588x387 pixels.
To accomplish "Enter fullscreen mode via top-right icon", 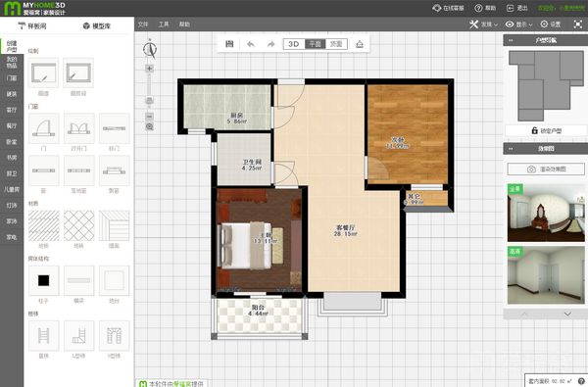I will [578, 24].
